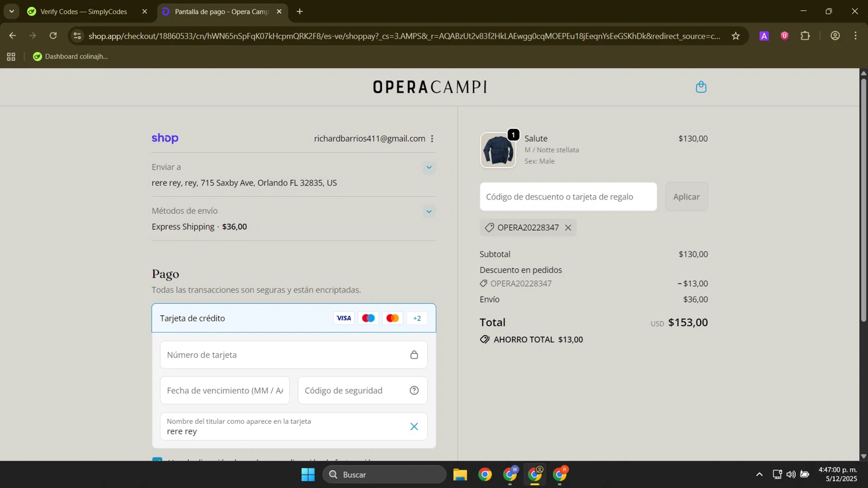Open the Windows Start menu
The width and height of the screenshot is (868, 488).
tap(308, 475)
